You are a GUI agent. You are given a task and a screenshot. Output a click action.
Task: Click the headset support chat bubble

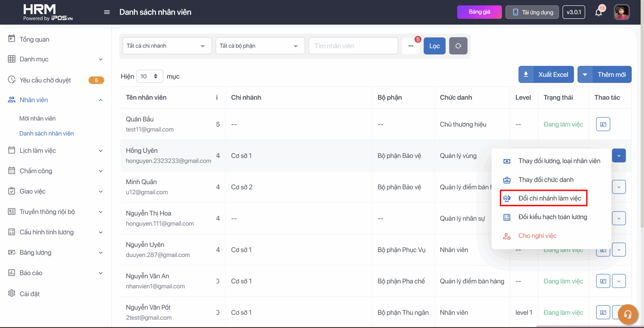point(627,314)
